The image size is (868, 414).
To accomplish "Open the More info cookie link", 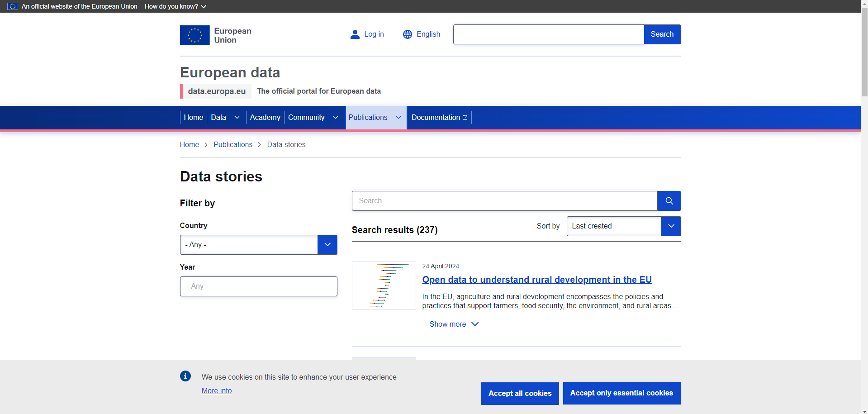I will tap(217, 391).
